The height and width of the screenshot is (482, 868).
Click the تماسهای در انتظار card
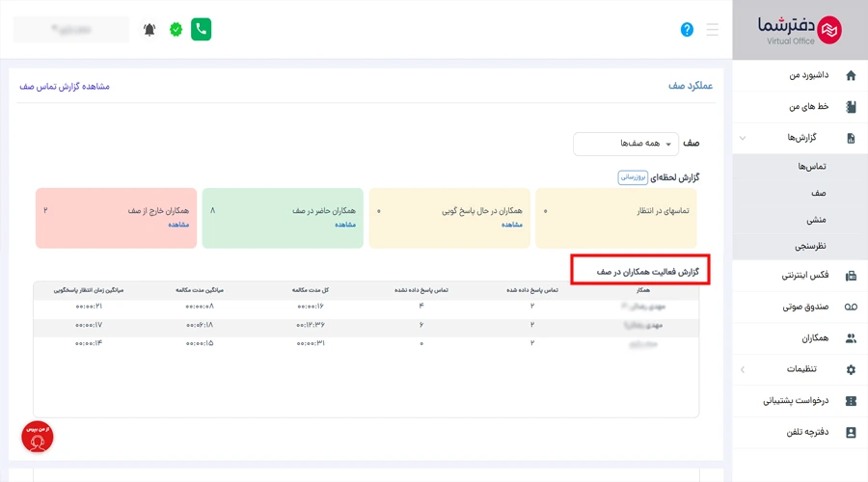pos(615,218)
